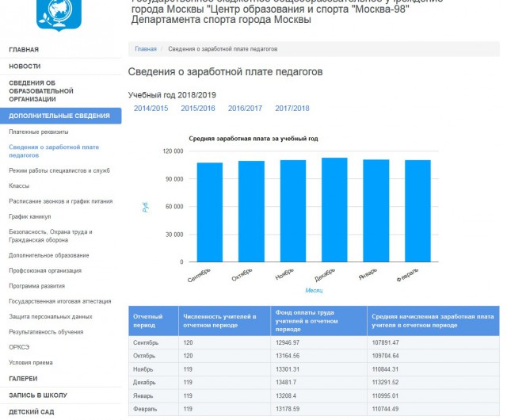
Task: Click the Месяц axis label
Action: (314, 290)
